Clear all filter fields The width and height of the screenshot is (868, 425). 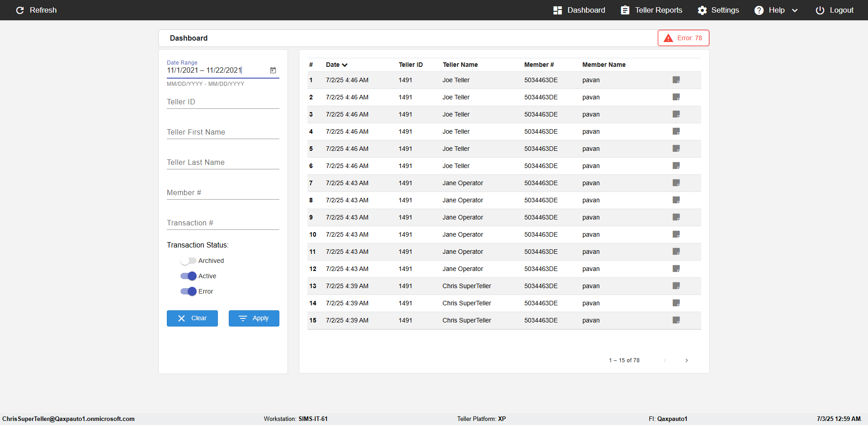(192, 318)
